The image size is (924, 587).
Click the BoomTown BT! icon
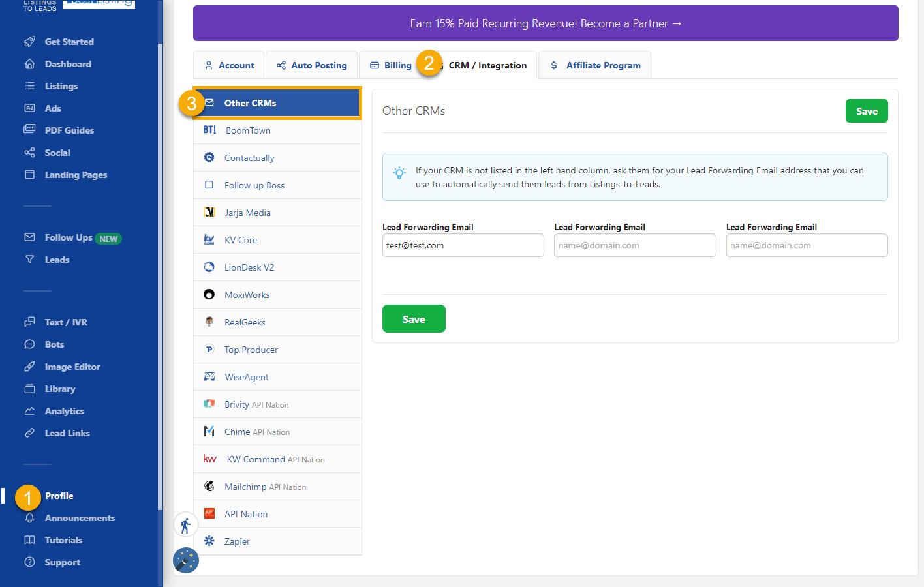[x=209, y=130]
